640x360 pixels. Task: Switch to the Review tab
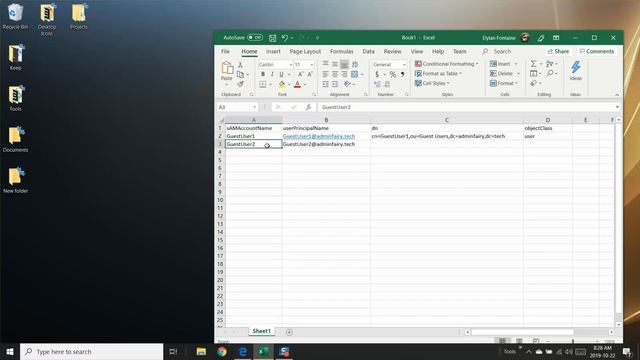pyautogui.click(x=392, y=51)
